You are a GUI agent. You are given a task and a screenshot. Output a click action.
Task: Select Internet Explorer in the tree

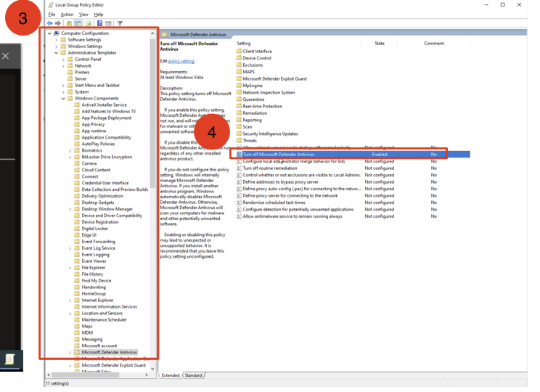(x=97, y=301)
